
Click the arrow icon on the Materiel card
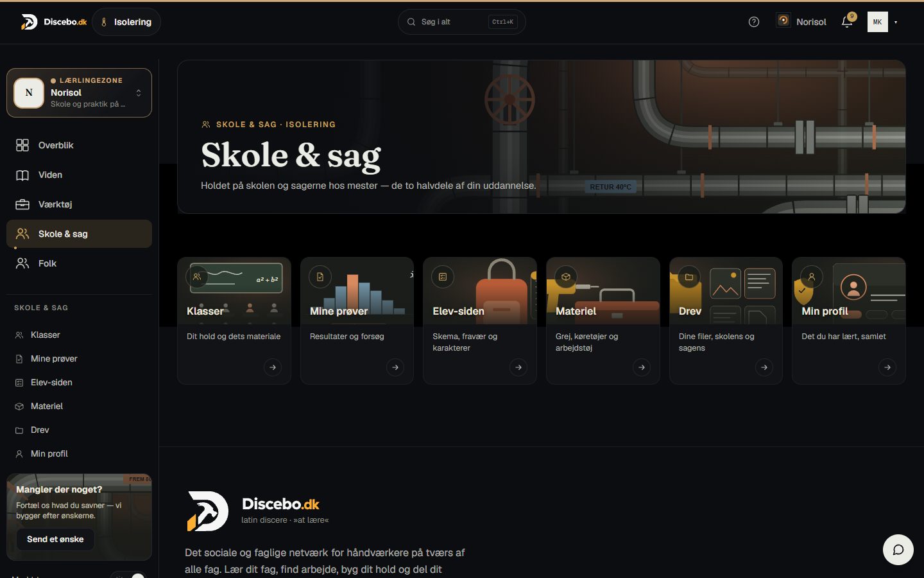642,367
